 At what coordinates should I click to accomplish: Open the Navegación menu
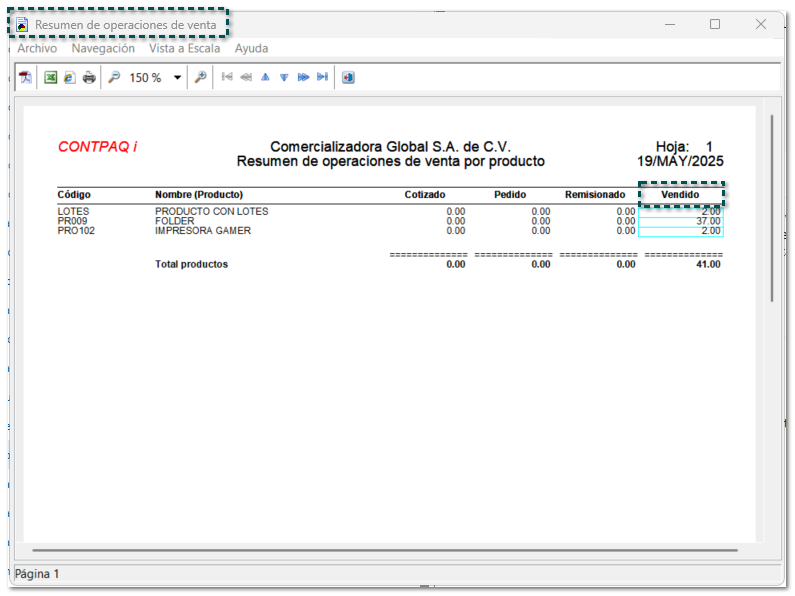(103, 48)
